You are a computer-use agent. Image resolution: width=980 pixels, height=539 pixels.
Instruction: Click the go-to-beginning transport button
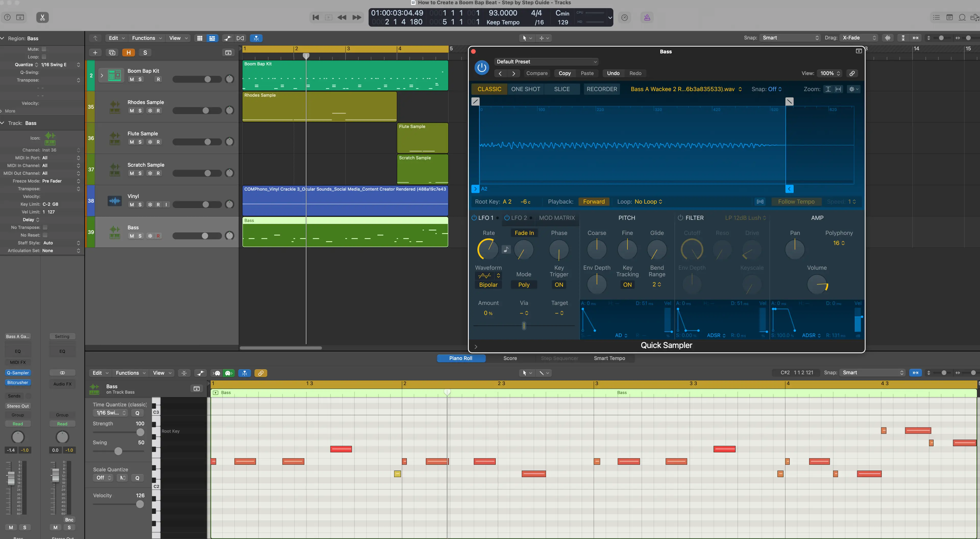[315, 18]
